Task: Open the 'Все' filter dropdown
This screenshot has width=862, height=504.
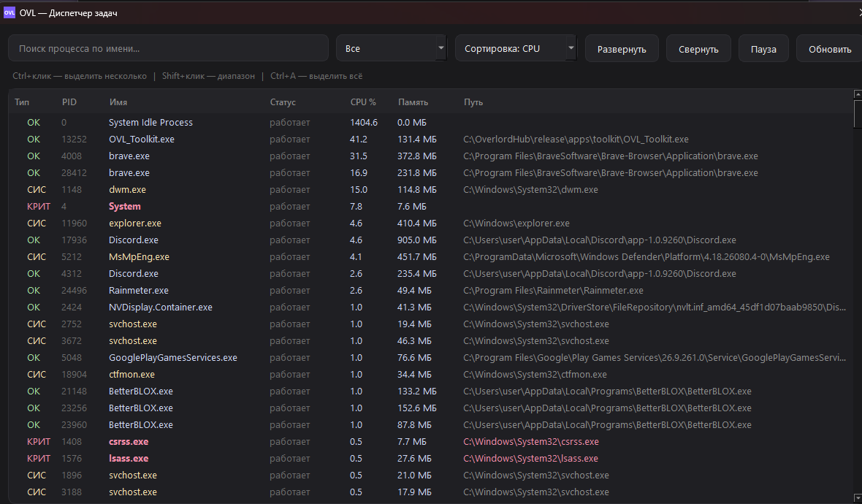Action: pos(392,48)
